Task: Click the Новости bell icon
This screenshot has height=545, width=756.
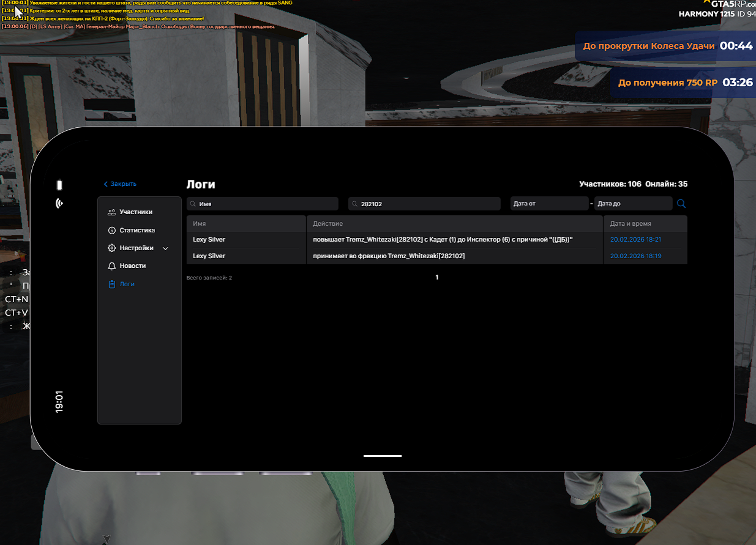Action: [x=111, y=266]
